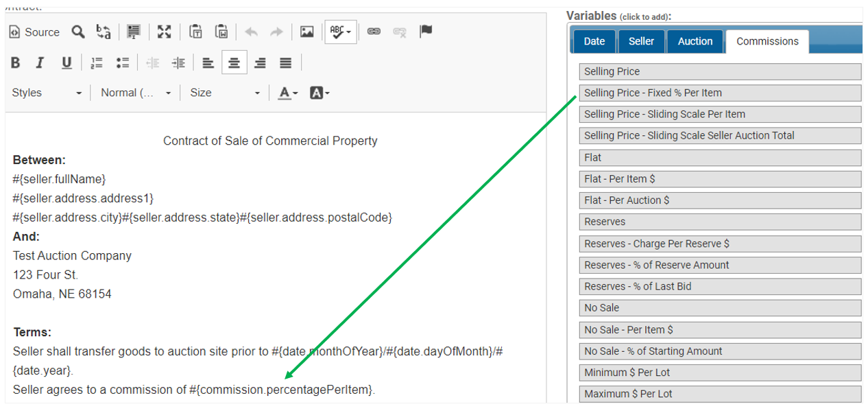Add Reserves - Charge Per Reserve $ variable
This screenshot has height=413, width=868.
(720, 244)
